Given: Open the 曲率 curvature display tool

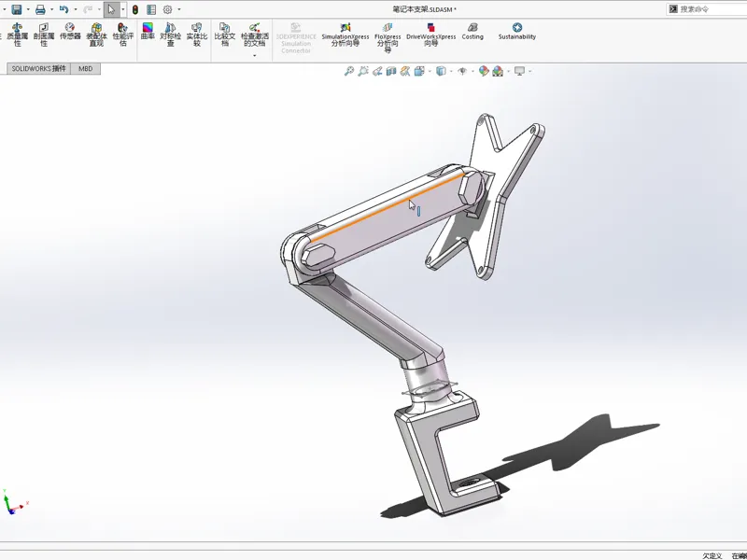Looking at the screenshot, I should [x=148, y=32].
